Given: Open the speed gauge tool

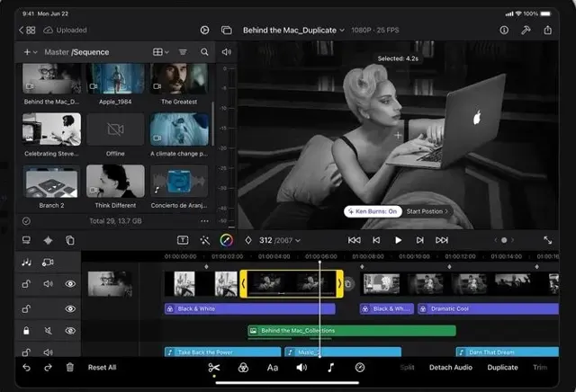Looking at the screenshot, I should click(360, 367).
